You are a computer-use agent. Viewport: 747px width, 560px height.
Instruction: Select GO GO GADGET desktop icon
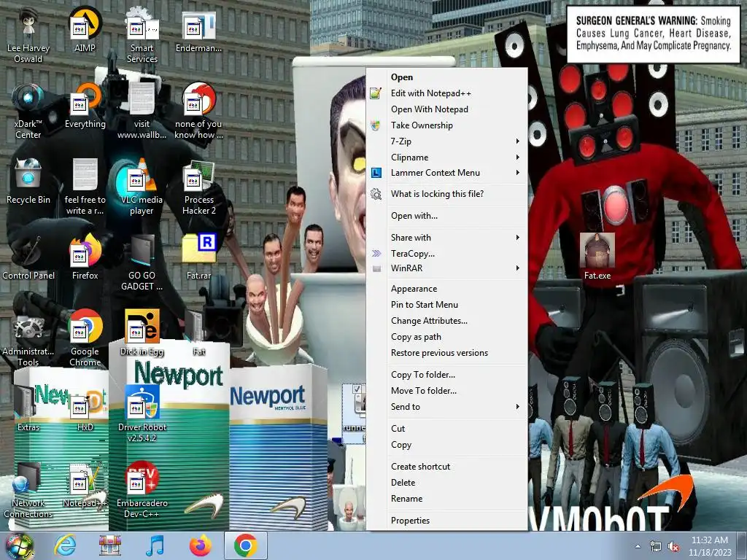point(142,262)
